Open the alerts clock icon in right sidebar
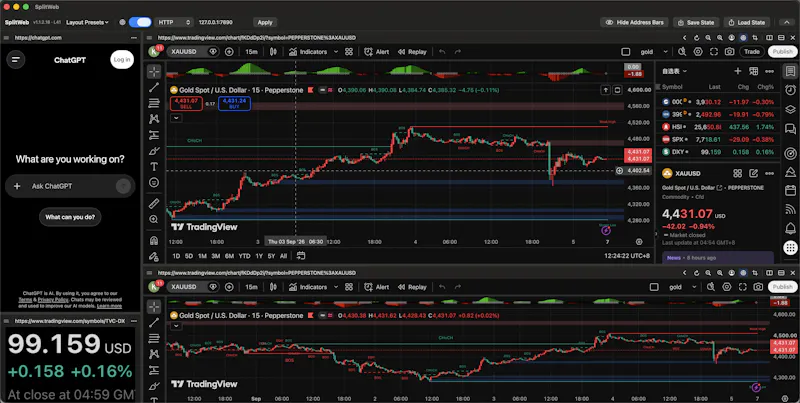 790,90
